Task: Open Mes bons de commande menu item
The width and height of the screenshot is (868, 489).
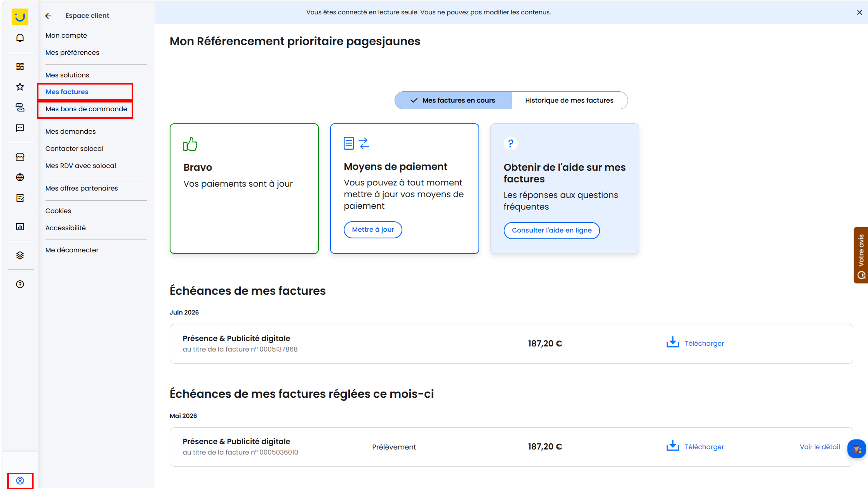Action: [86, 109]
